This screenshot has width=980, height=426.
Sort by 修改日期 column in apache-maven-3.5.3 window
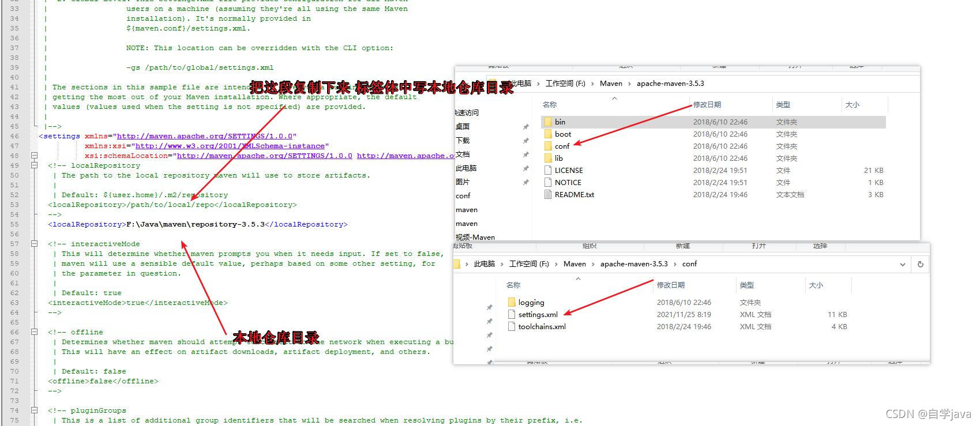[x=707, y=105]
